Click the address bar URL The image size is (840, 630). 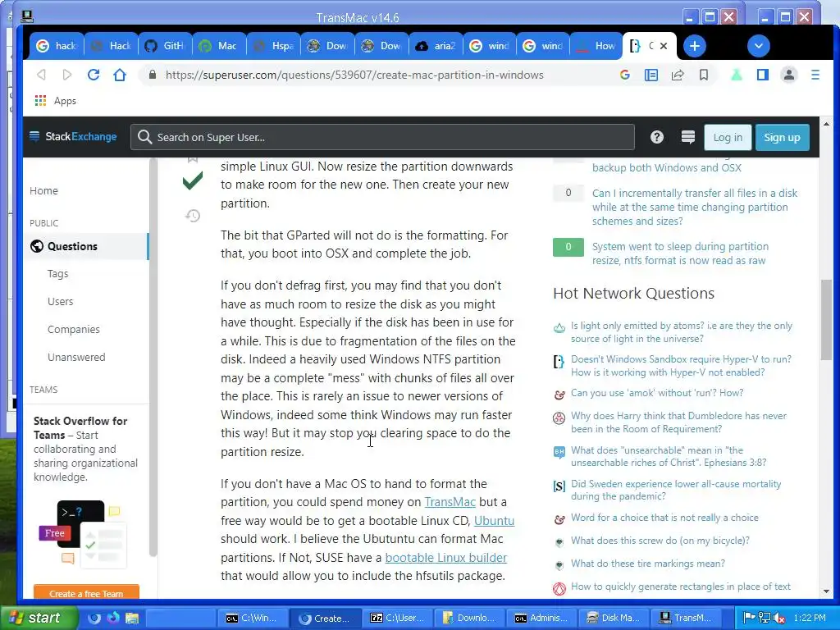(354, 75)
